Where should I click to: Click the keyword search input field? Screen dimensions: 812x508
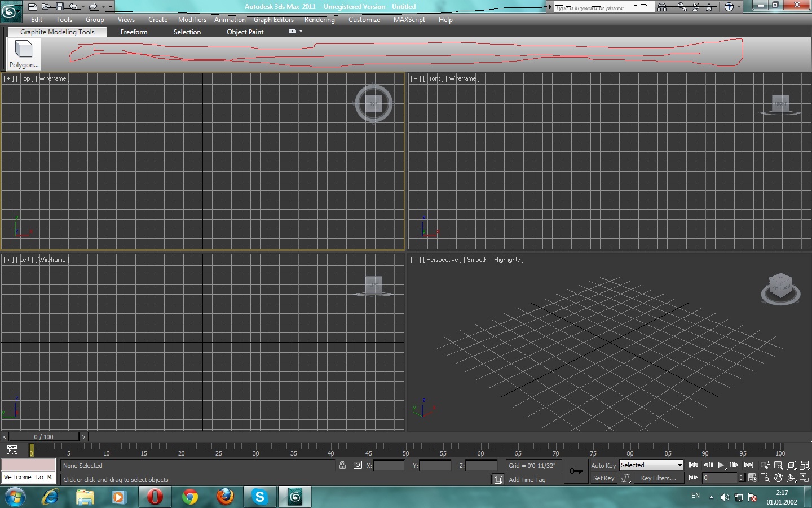[602, 8]
